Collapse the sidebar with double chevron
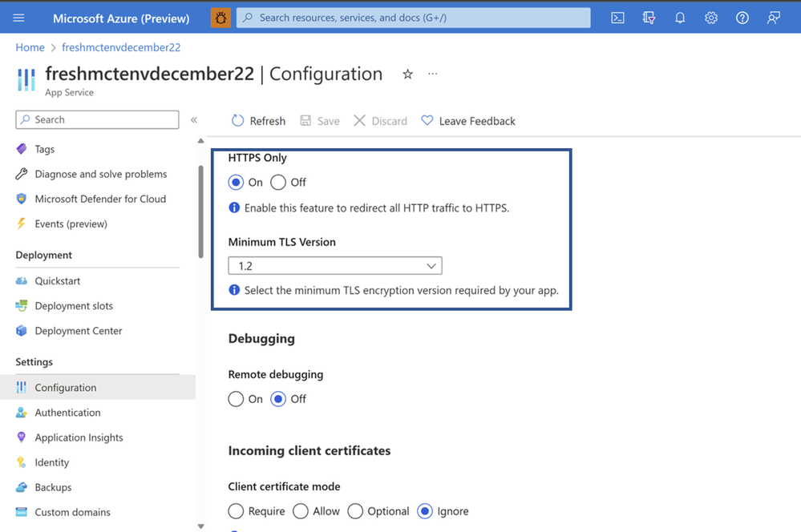 [194, 120]
